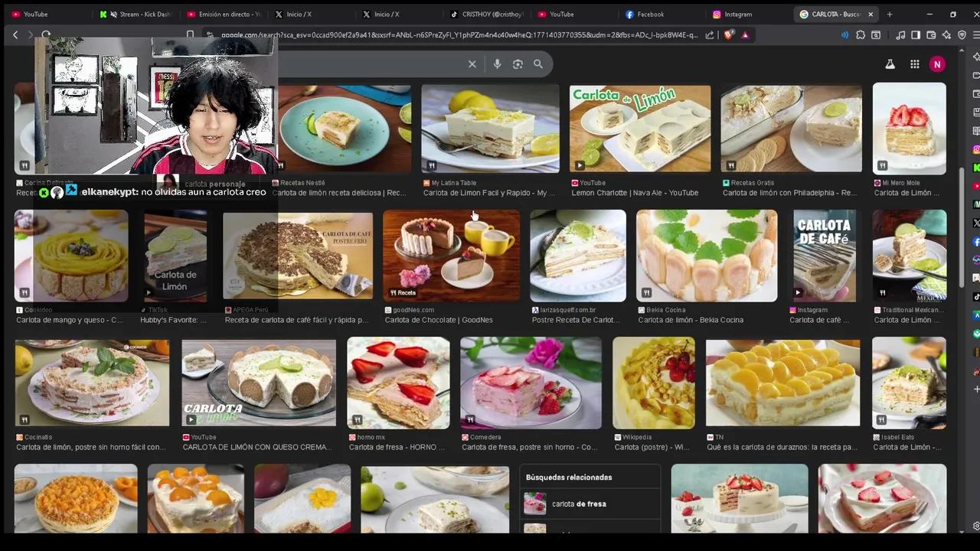The width and height of the screenshot is (980, 551).
Task: Reload the page with the refresh icon
Action: pos(46,34)
